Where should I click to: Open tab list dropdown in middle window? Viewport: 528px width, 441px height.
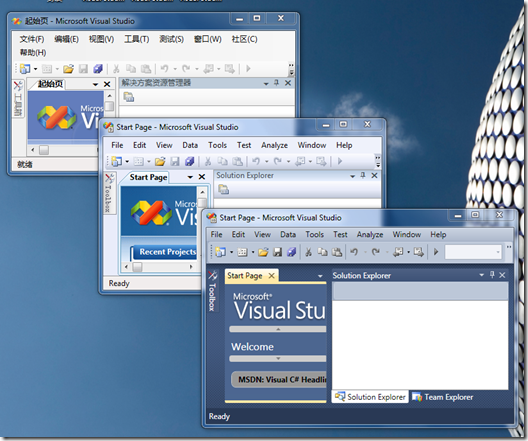[190, 177]
